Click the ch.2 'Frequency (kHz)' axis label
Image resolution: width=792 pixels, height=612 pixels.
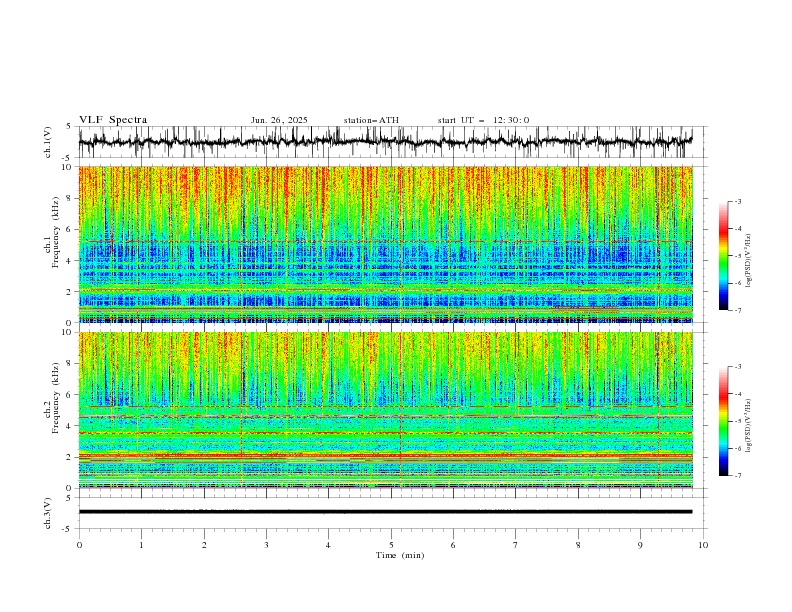55,398
